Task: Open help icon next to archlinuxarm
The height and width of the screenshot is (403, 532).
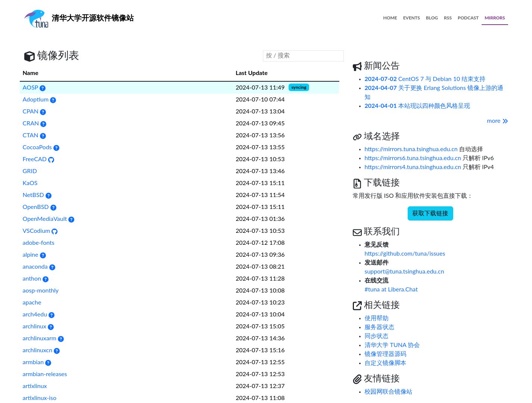Action: click(x=61, y=339)
